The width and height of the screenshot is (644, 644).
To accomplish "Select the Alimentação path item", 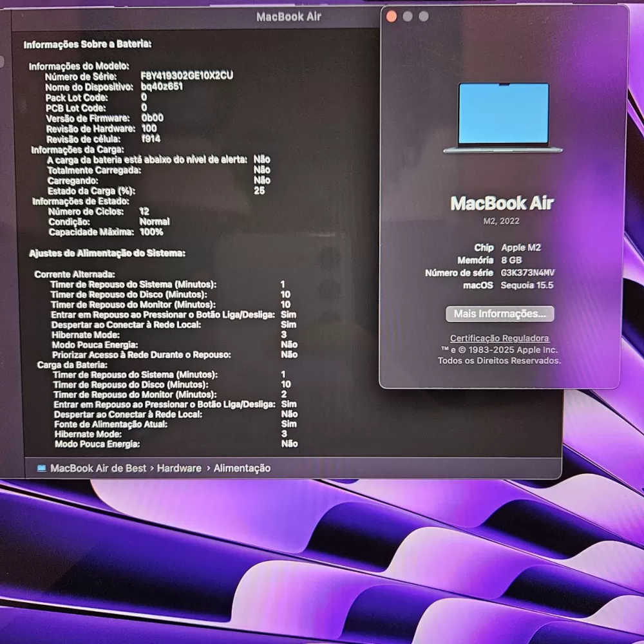I will click(x=242, y=468).
